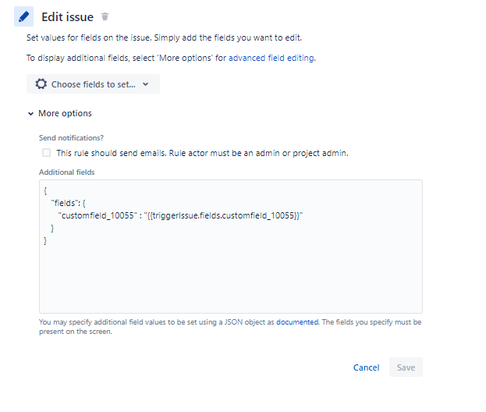The height and width of the screenshot is (412, 486).
Task: Save the Edit issue action
Action: coord(406,367)
